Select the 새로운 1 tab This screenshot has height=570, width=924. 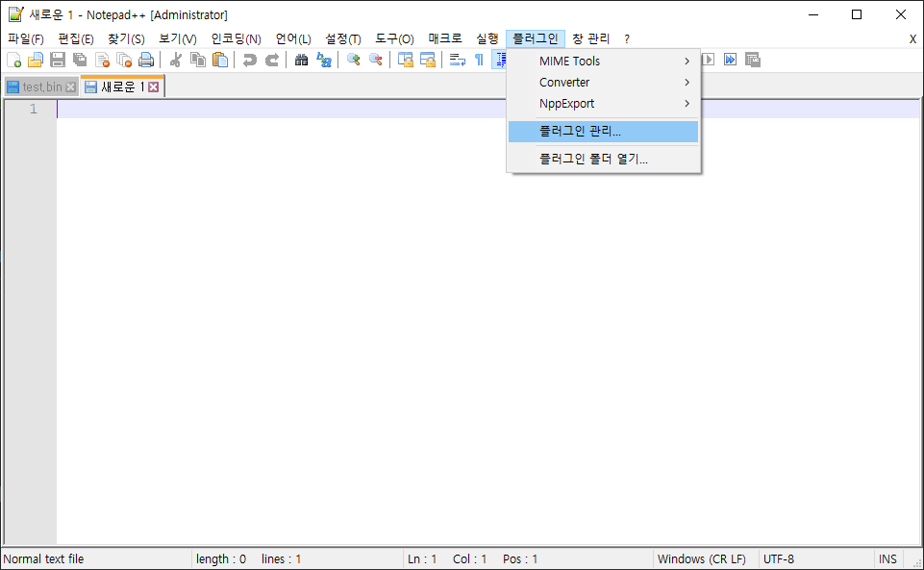[x=122, y=87]
